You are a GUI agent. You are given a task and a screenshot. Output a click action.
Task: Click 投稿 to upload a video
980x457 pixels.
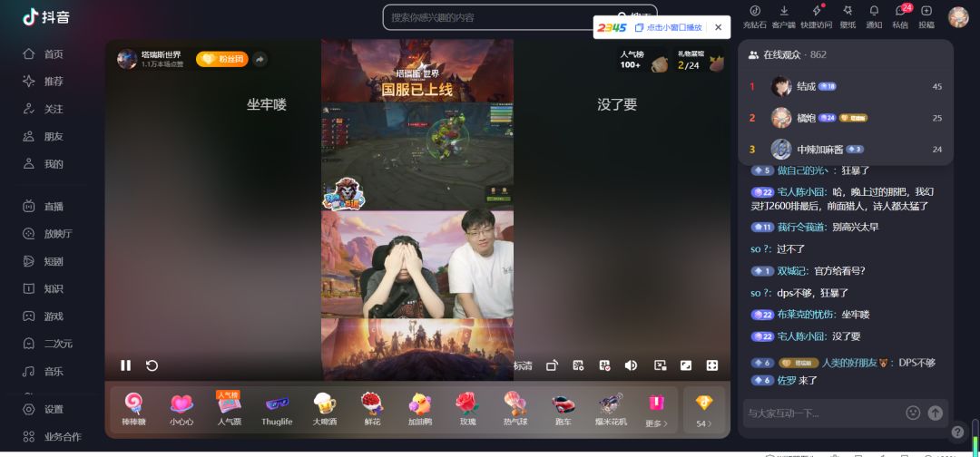(926, 17)
